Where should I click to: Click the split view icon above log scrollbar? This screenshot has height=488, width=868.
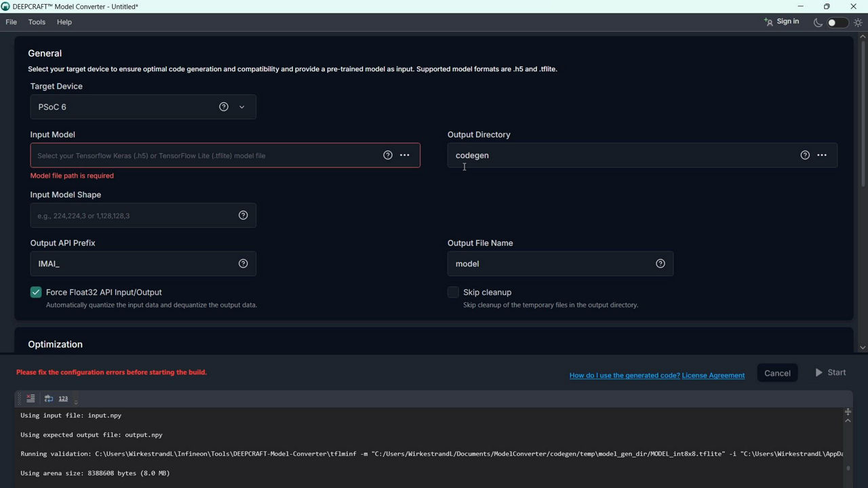[848, 411]
